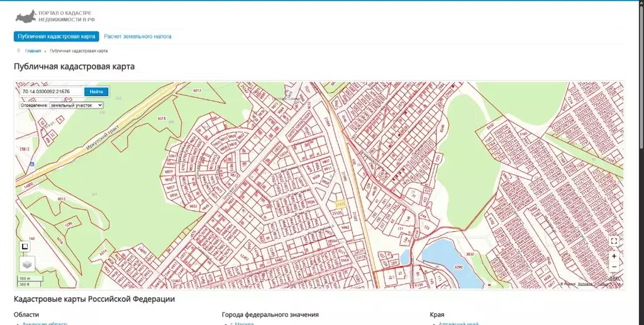The width and height of the screenshot is (644, 325).
Task: Click the location pin breadcrumb icon
Action: pyautogui.click(x=18, y=51)
